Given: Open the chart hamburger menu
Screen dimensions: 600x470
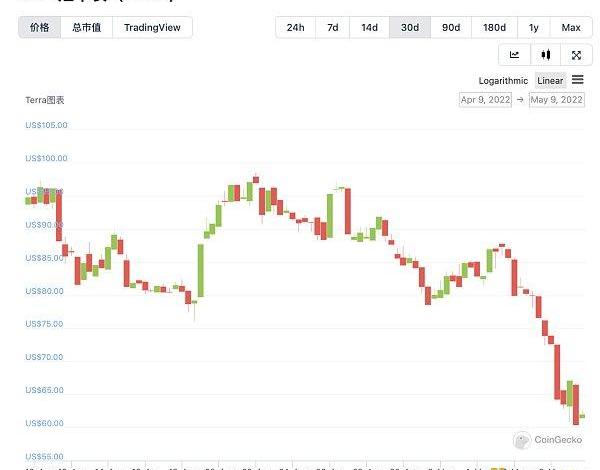Looking at the screenshot, I should (x=578, y=80).
